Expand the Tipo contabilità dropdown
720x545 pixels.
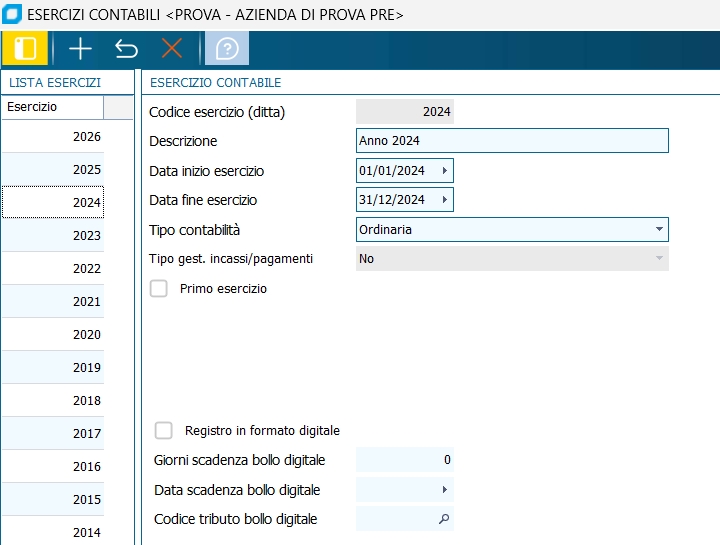click(x=659, y=229)
